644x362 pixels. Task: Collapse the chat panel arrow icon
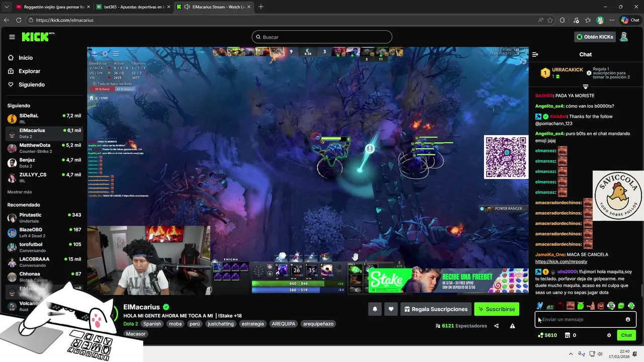(535, 54)
